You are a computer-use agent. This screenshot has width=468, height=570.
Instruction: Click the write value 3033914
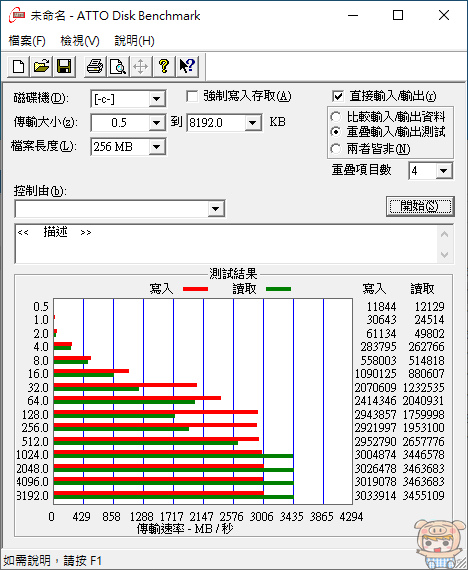pos(375,495)
